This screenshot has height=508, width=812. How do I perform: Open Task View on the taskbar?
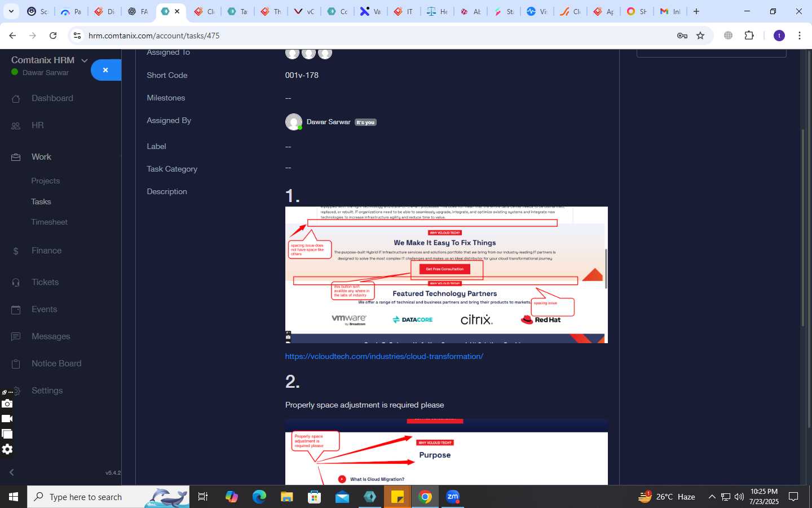[x=203, y=497]
